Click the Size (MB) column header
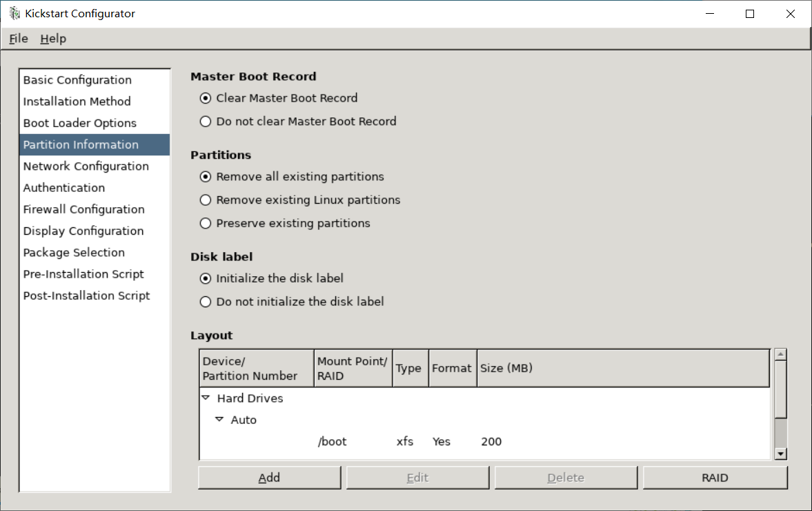812x511 pixels. click(x=623, y=369)
